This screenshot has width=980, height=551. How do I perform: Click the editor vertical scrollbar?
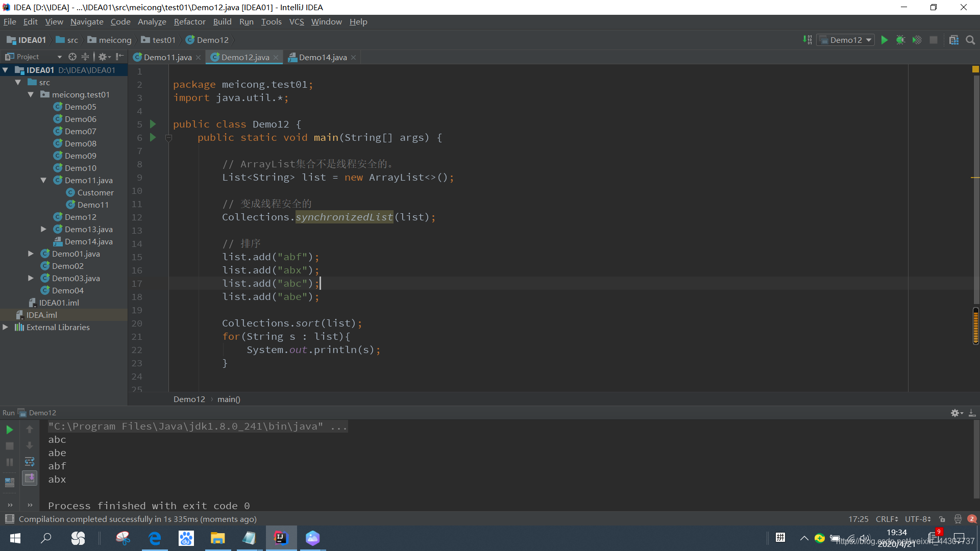coord(975,189)
